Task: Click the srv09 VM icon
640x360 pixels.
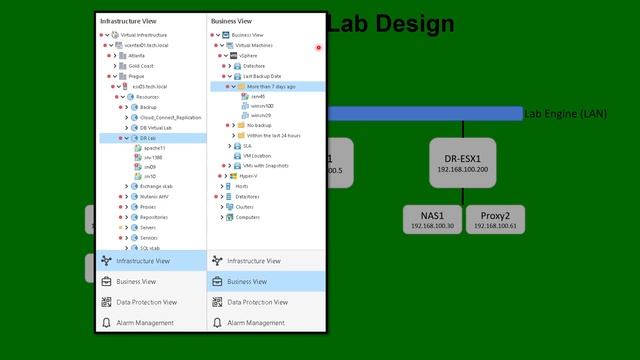Action: coord(138,167)
